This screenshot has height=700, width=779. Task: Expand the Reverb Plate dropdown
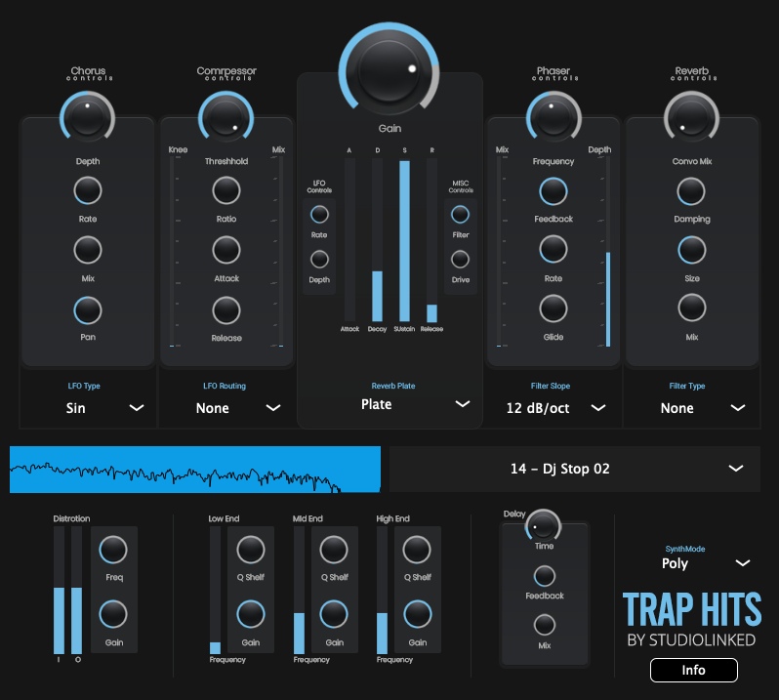[389, 404]
